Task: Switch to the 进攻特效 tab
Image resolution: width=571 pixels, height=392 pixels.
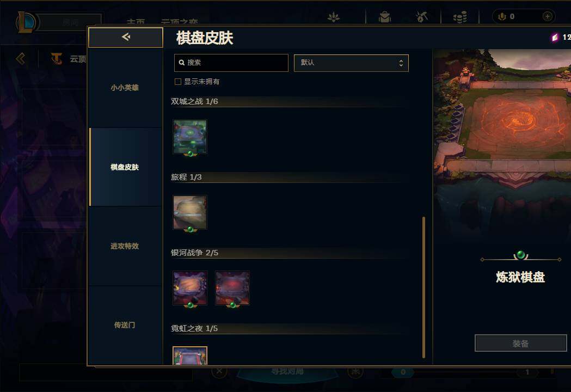Action: point(125,246)
